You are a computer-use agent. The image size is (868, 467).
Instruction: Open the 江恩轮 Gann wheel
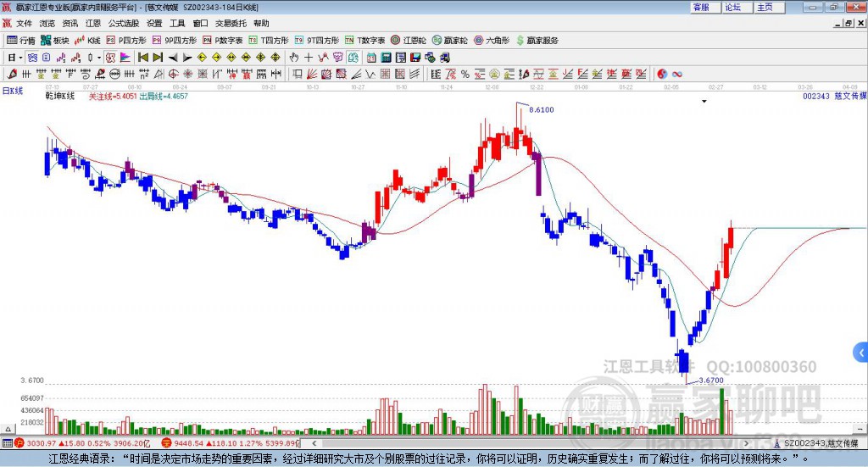pos(409,41)
